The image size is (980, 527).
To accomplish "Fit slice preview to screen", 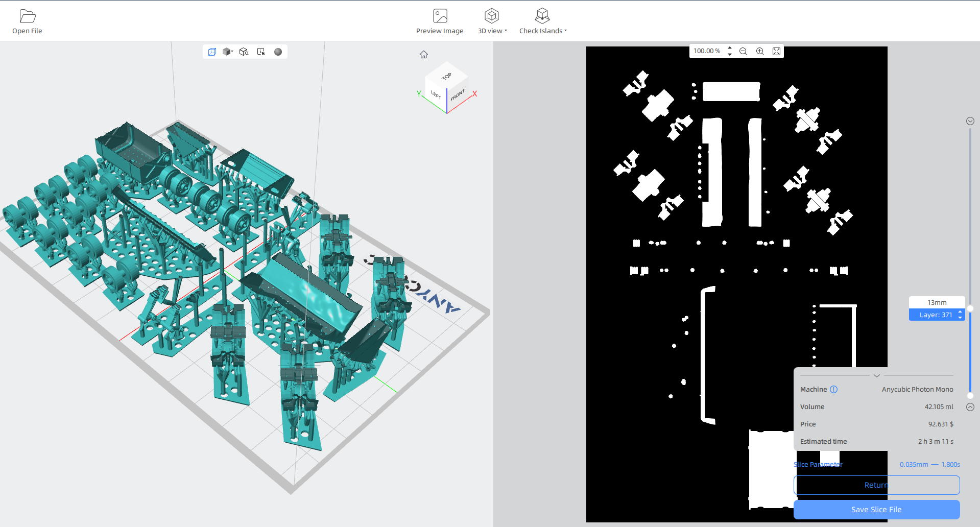I will point(776,51).
